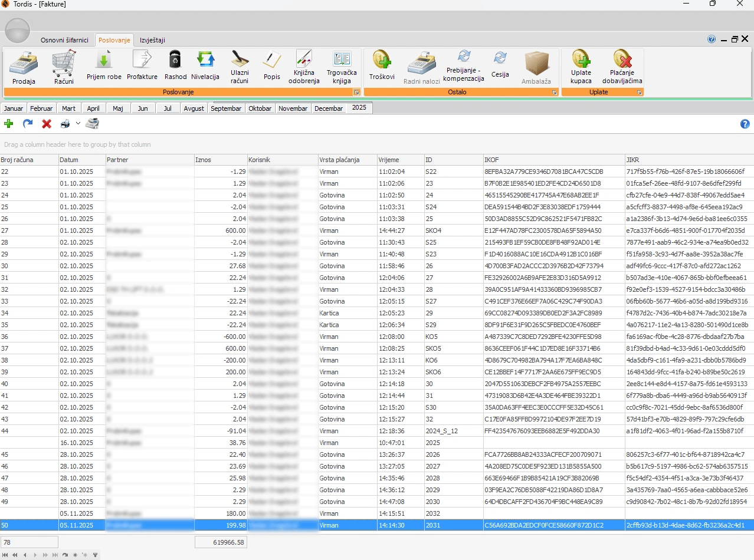Open Računi shopping cart icon

click(x=64, y=68)
